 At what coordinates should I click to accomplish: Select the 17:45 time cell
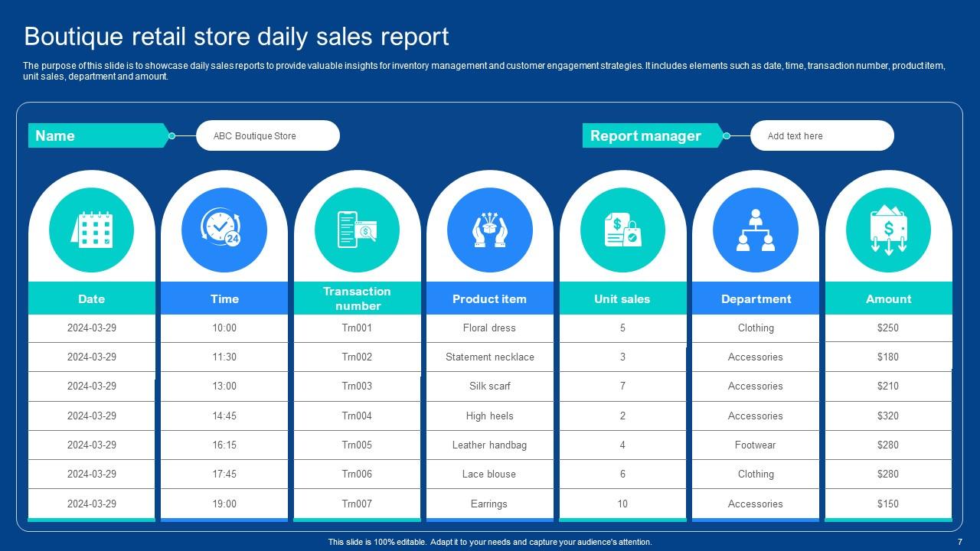tap(224, 474)
